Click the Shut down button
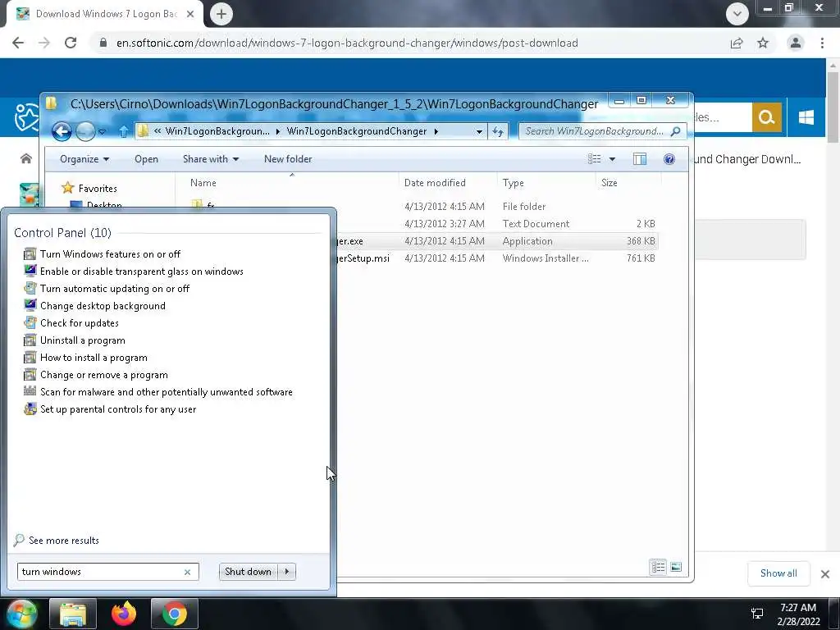 (x=248, y=572)
